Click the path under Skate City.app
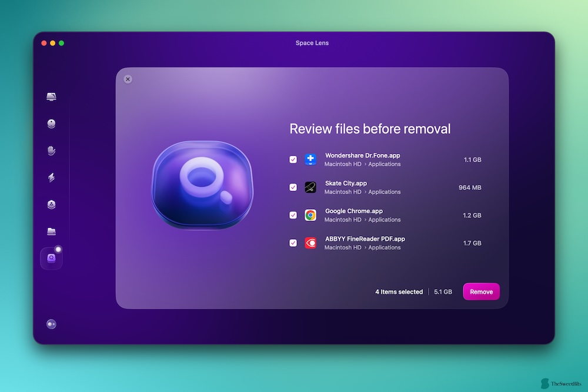 tap(362, 192)
